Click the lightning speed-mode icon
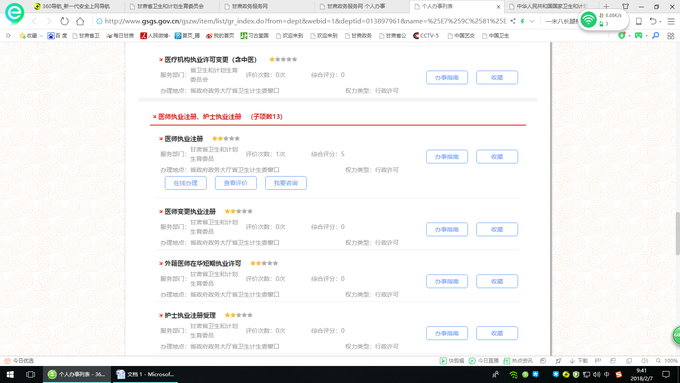This screenshot has height=383, width=680. click(x=522, y=21)
